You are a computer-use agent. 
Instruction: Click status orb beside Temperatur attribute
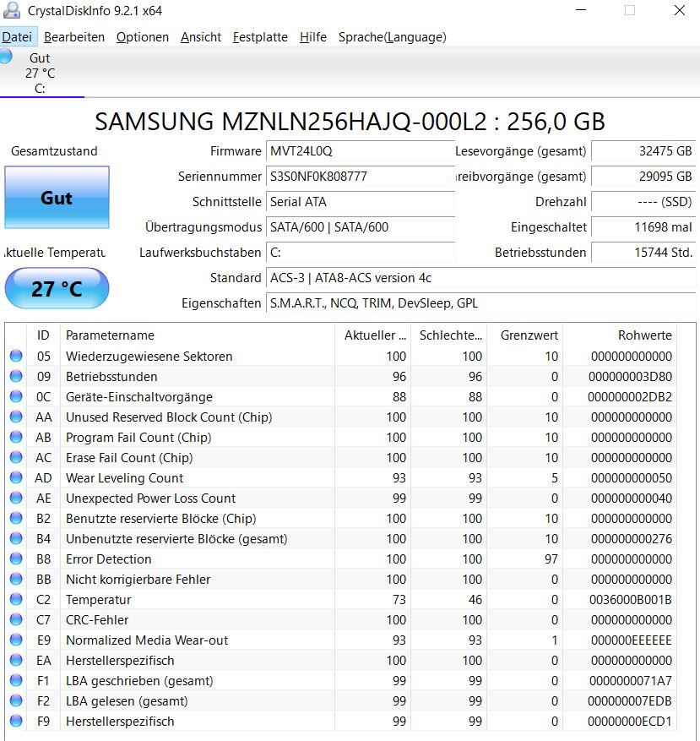coord(16,599)
